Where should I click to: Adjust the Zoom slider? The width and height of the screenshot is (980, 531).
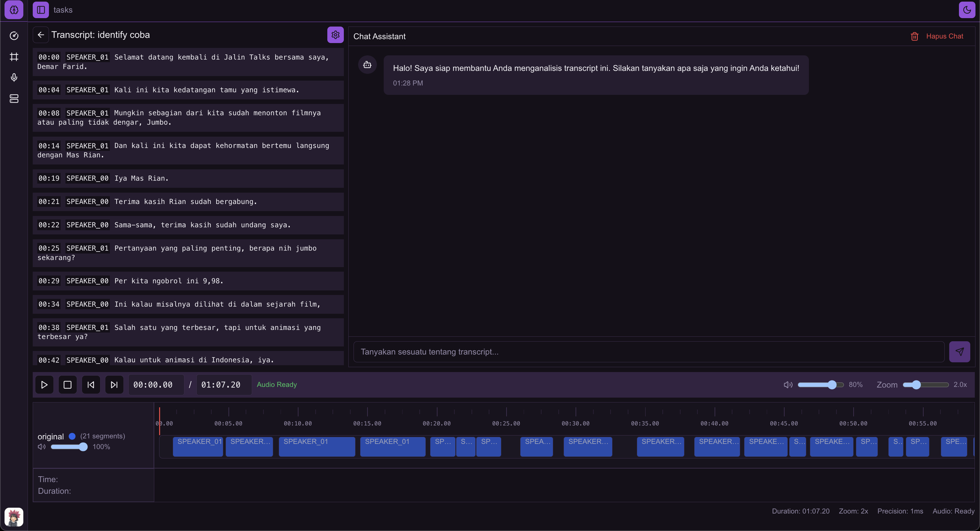(x=926, y=385)
